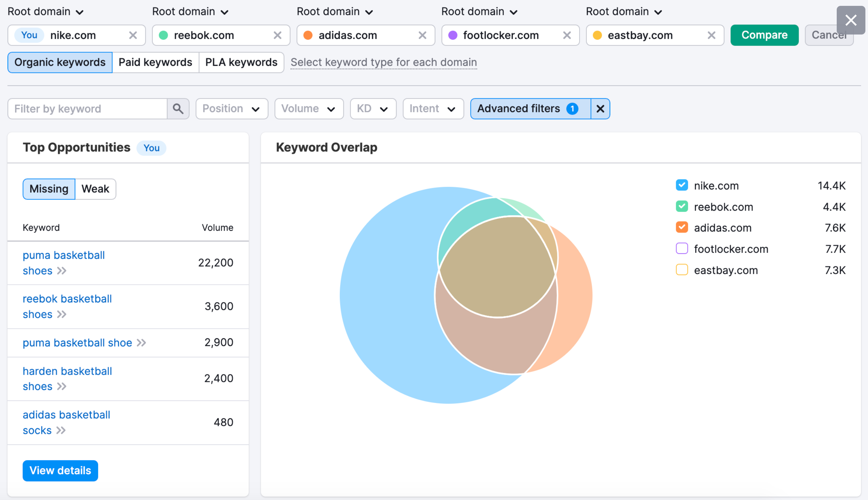Remove nike.com from domain field
868x500 pixels.
coord(133,35)
